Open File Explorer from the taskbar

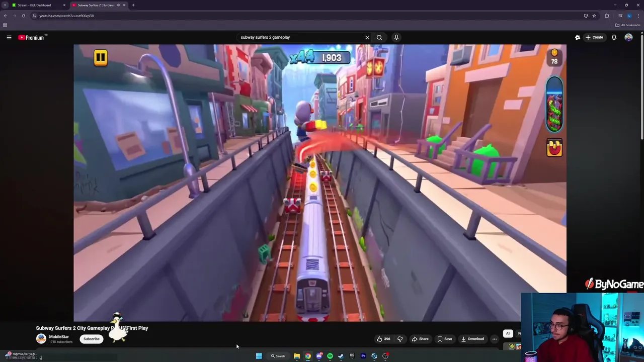click(x=297, y=356)
